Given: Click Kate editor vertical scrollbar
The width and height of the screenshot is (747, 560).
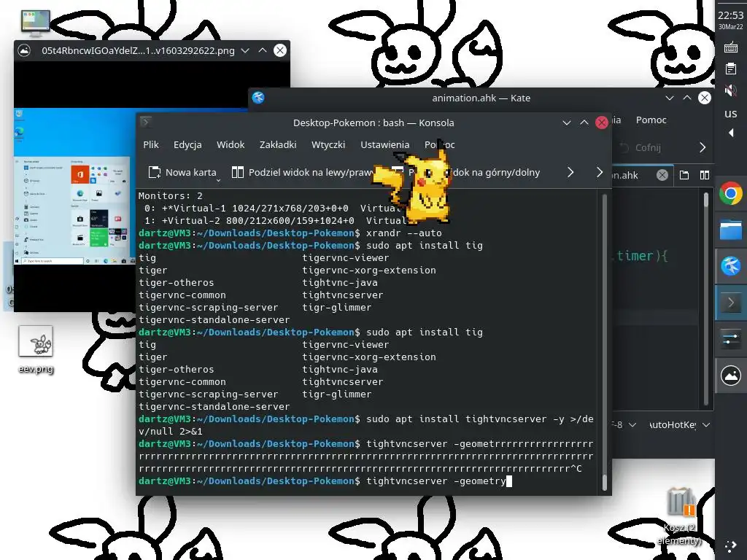Looking at the screenshot, I should coord(706,299).
